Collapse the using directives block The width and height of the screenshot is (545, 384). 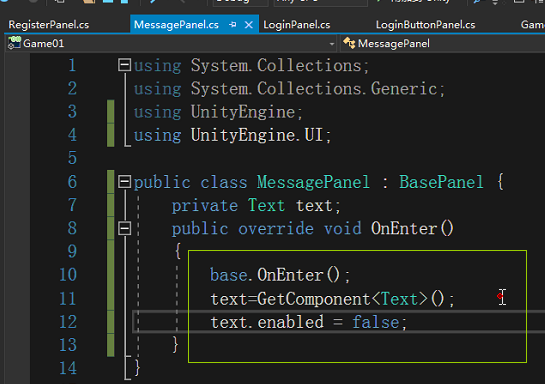coord(124,65)
